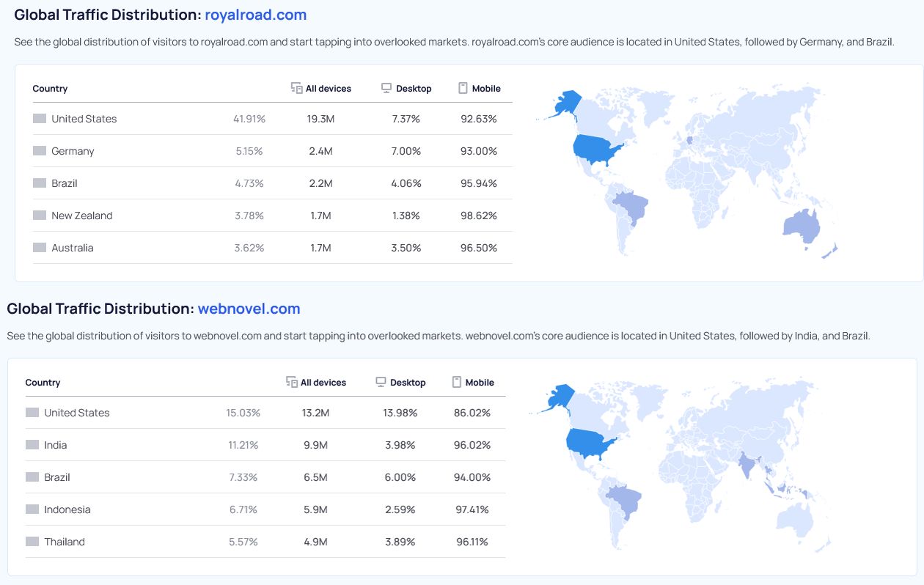Click the 6.71% Indonesia share value

pyautogui.click(x=243, y=509)
